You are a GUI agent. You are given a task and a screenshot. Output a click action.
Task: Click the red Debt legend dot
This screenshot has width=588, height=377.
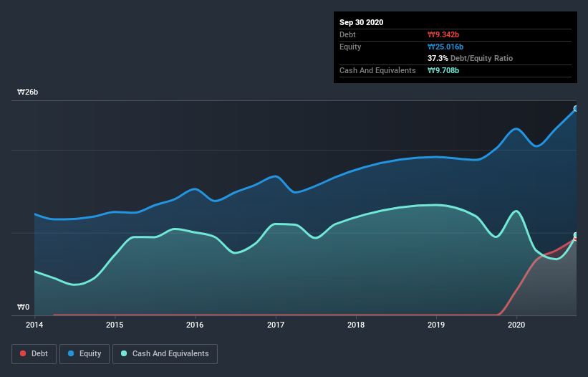(23, 353)
